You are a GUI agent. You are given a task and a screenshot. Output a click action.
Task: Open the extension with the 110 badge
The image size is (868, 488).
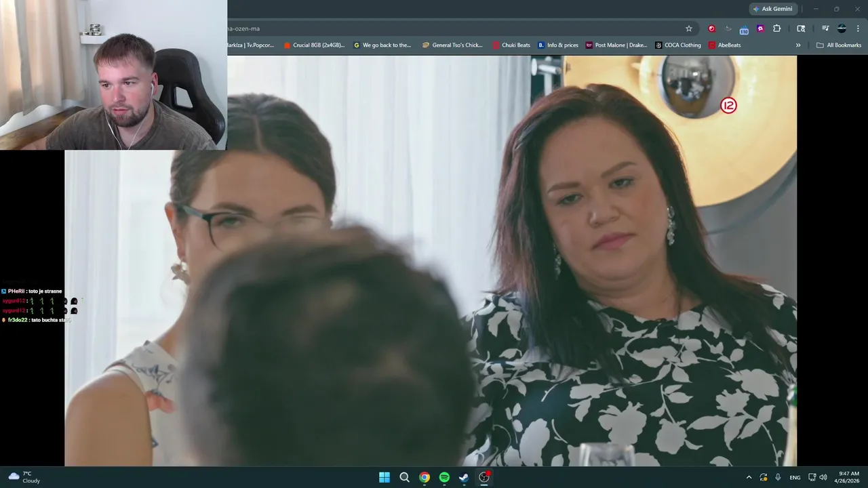[x=744, y=29]
